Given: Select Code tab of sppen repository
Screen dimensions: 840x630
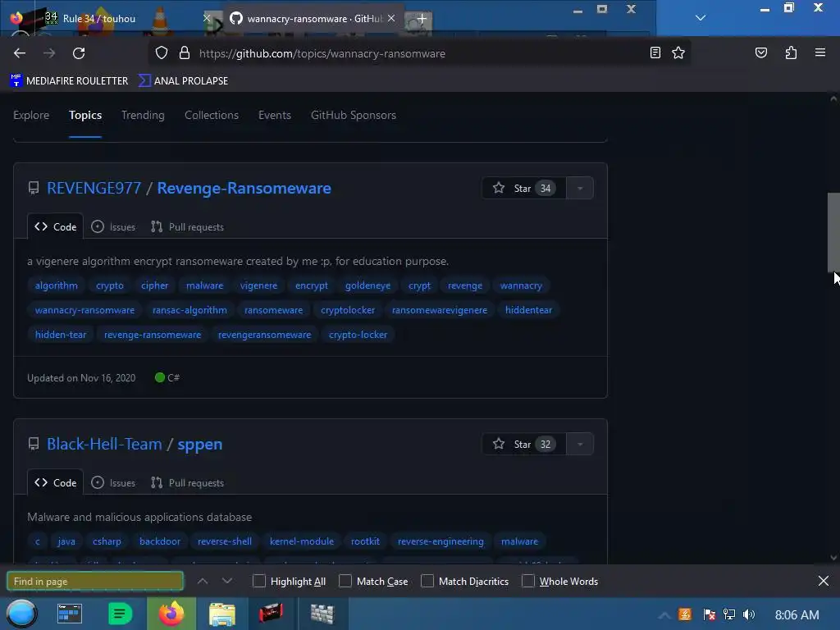Looking at the screenshot, I should point(56,482).
